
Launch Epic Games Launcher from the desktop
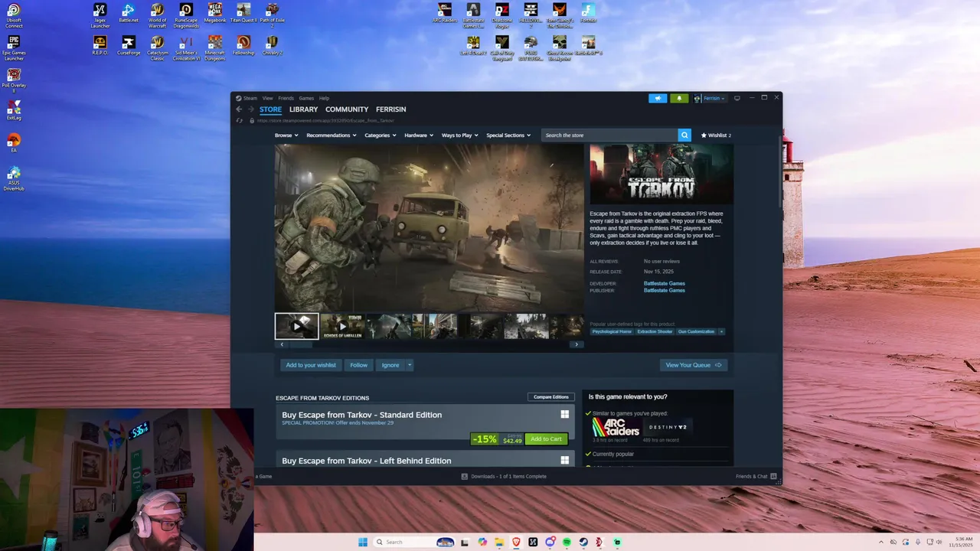click(x=14, y=47)
